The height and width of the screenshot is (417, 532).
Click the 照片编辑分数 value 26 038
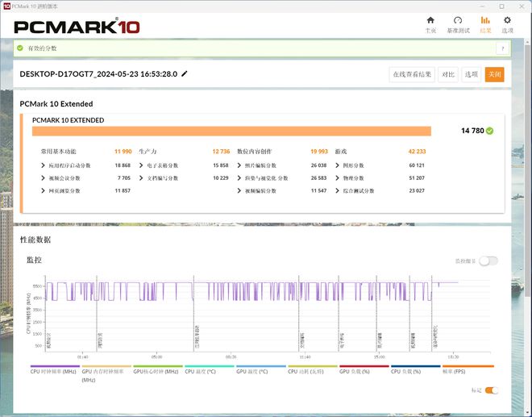pos(318,165)
